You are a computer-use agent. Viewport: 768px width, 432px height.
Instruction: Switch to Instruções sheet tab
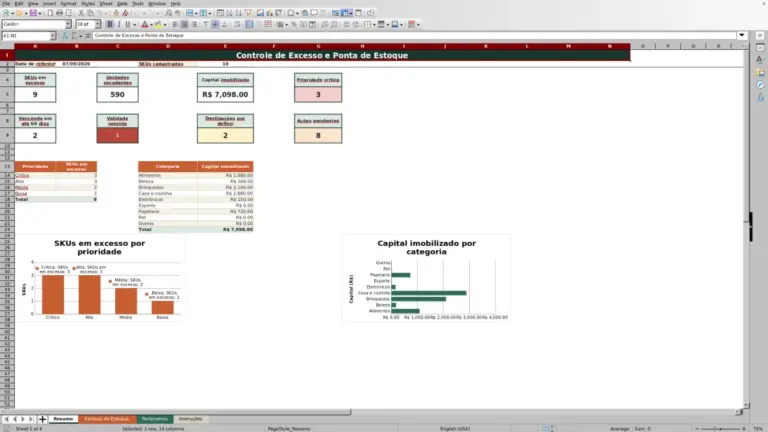190,419
